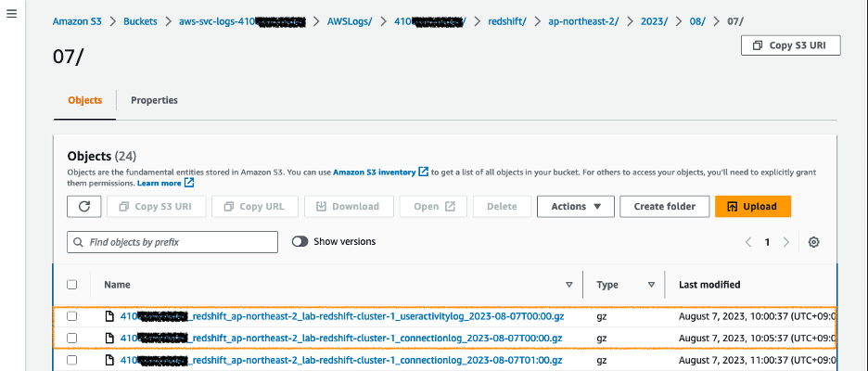Click the Copy URL button

pos(255,207)
